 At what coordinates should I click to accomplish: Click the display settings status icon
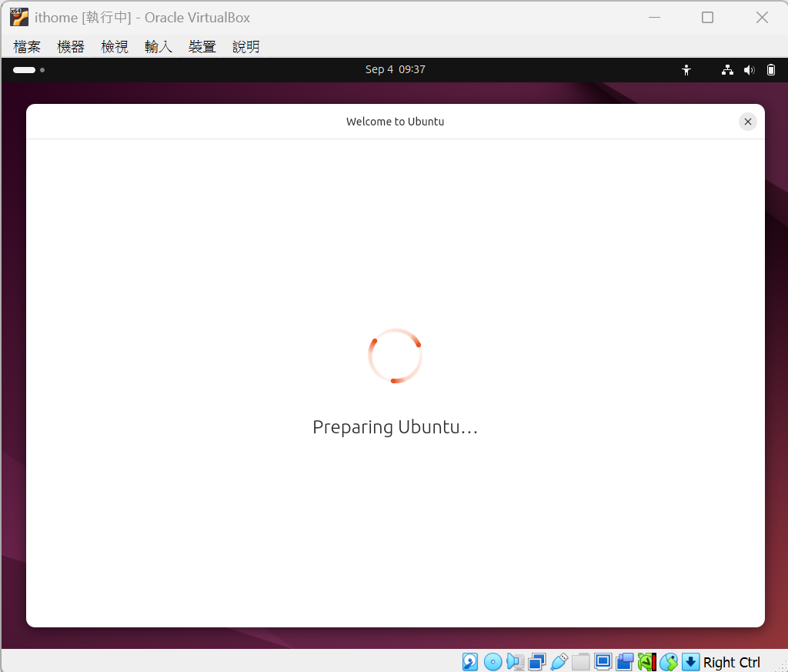click(x=603, y=661)
